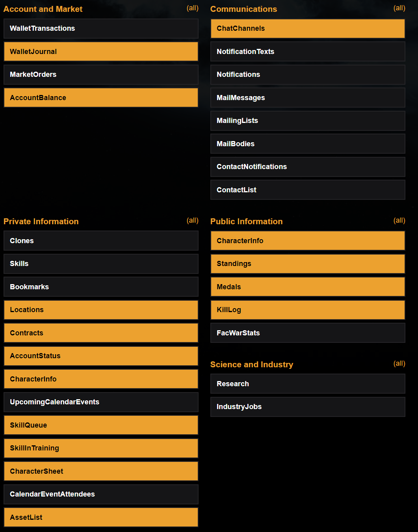The image size is (418, 532).
Task: Disable the WalletJournal permission
Action: [101, 52]
